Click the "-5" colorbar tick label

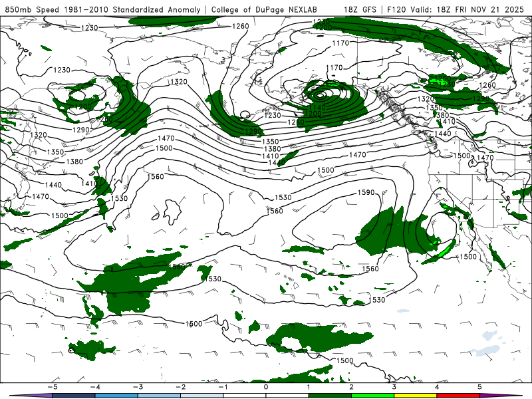[52, 387]
